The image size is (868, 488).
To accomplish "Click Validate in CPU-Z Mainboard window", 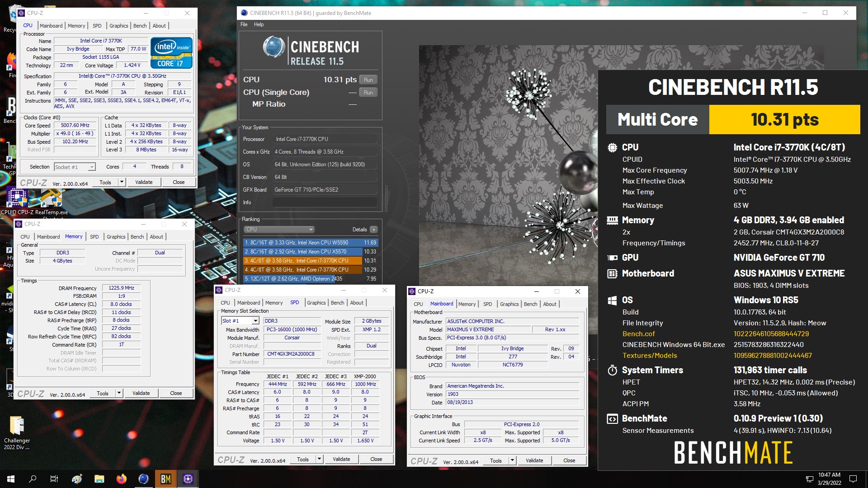I will coord(534,460).
